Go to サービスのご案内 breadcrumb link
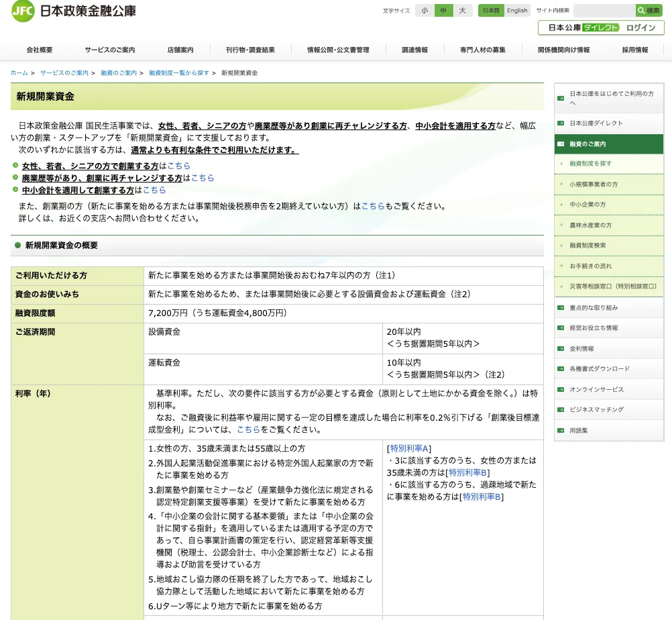Viewport: 672px width, 620px height. pyautogui.click(x=64, y=73)
